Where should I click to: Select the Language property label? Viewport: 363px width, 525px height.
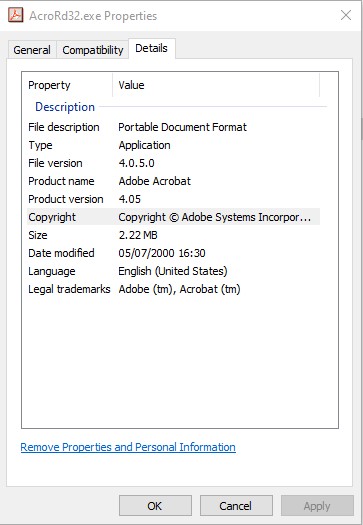[52, 271]
